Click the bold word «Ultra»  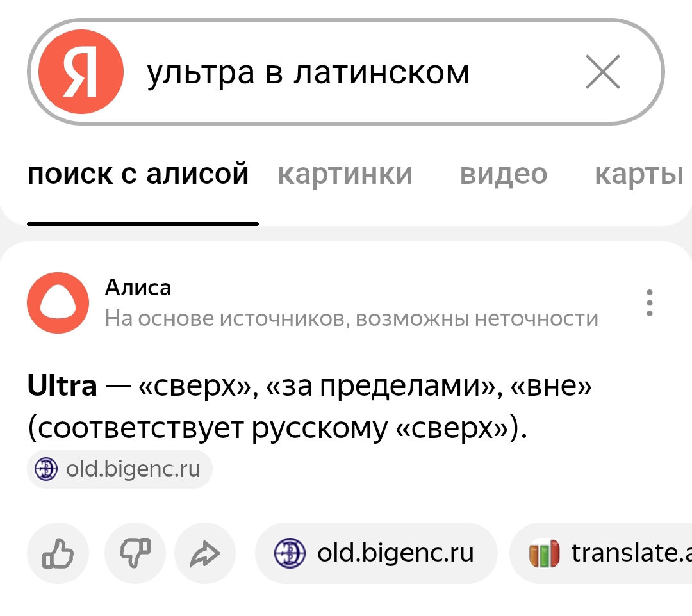point(62,386)
